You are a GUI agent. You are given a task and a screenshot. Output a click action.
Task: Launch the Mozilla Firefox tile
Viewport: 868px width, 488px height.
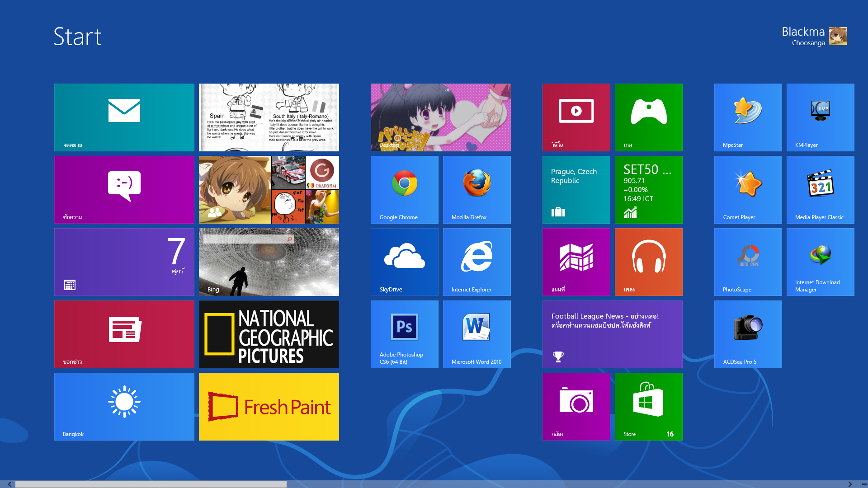[476, 189]
